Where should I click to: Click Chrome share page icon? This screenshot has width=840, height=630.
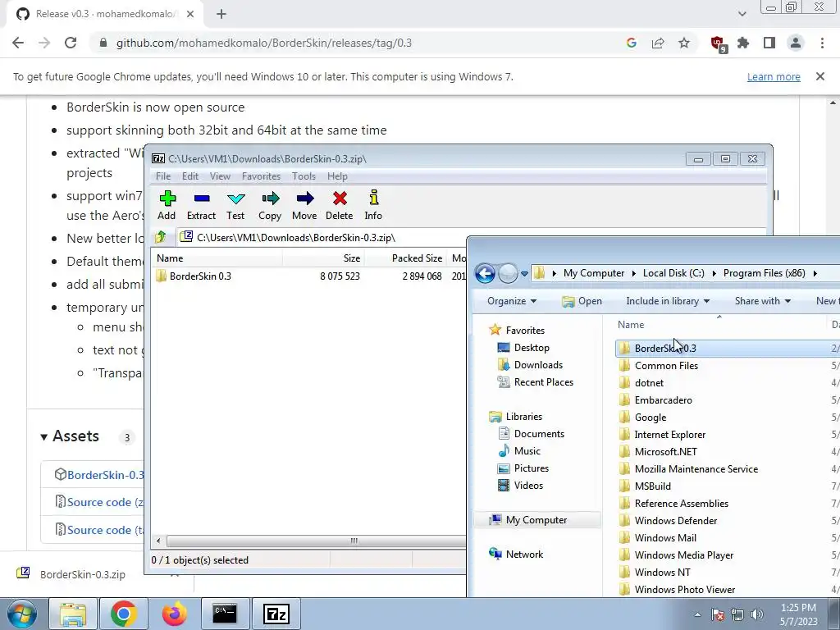(658, 43)
